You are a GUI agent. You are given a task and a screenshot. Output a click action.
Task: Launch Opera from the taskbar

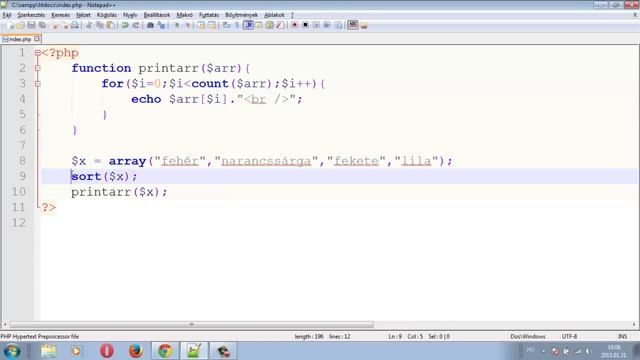point(107,351)
